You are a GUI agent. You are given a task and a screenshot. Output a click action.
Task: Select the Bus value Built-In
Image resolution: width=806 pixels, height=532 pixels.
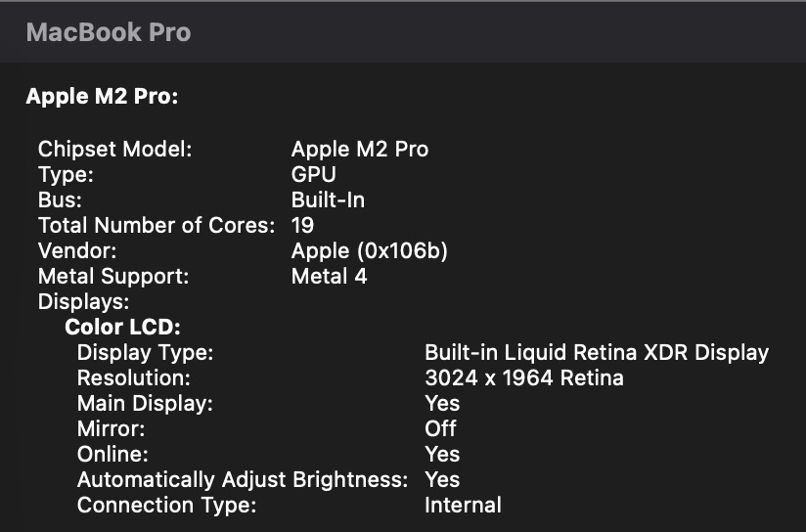pyautogui.click(x=328, y=199)
